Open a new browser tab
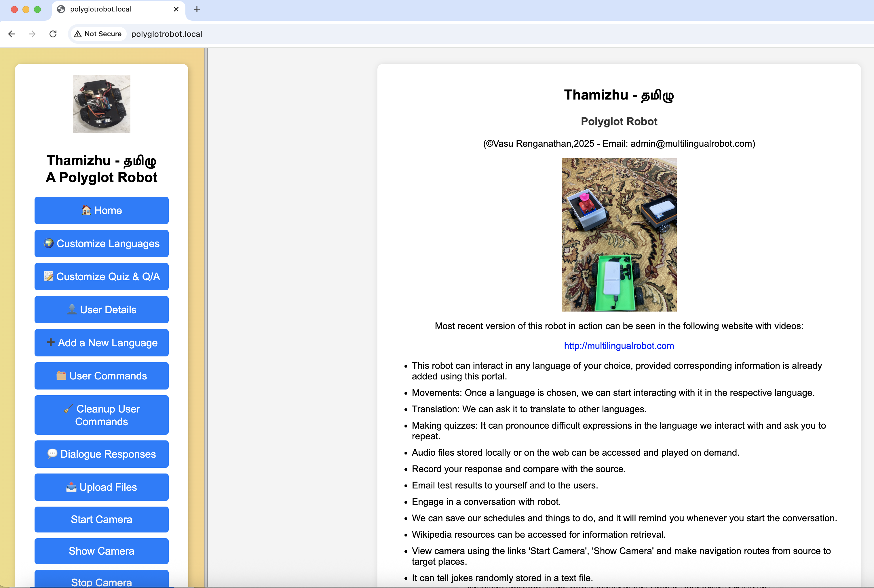874x588 pixels. click(197, 9)
